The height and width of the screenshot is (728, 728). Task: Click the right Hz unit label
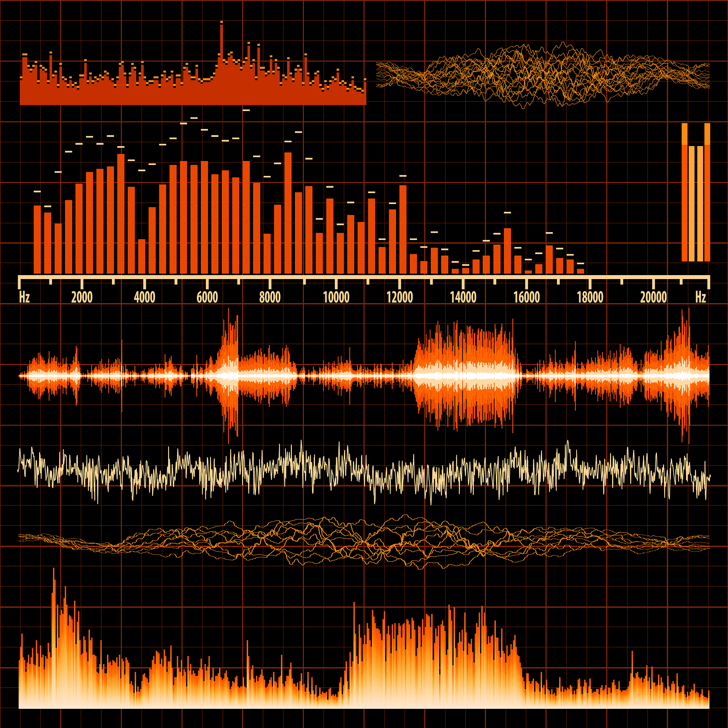[x=700, y=297]
